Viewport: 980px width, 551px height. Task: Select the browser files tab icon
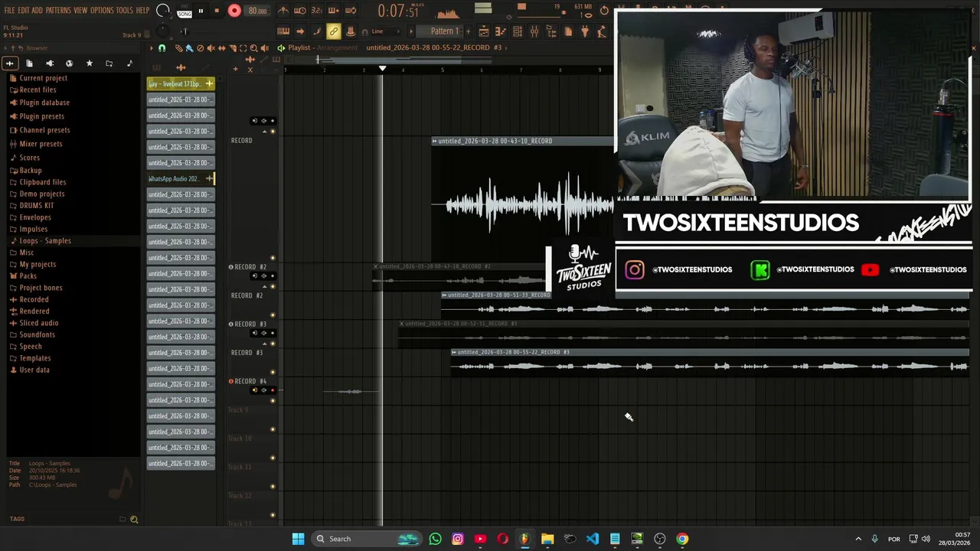click(x=29, y=64)
